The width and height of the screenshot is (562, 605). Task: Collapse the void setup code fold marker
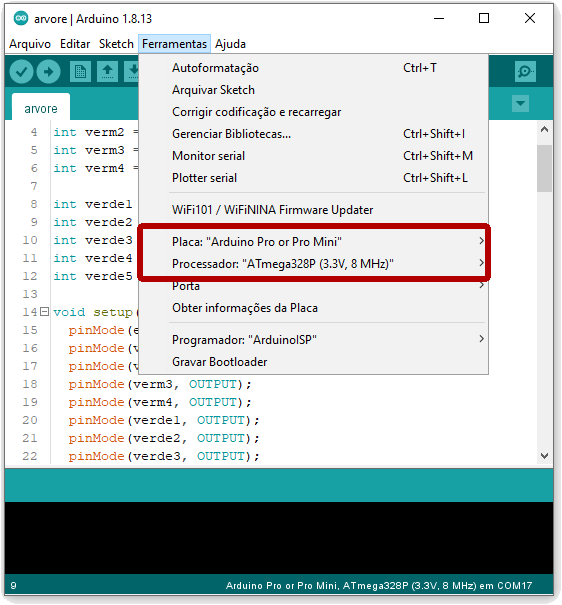[x=45, y=311]
